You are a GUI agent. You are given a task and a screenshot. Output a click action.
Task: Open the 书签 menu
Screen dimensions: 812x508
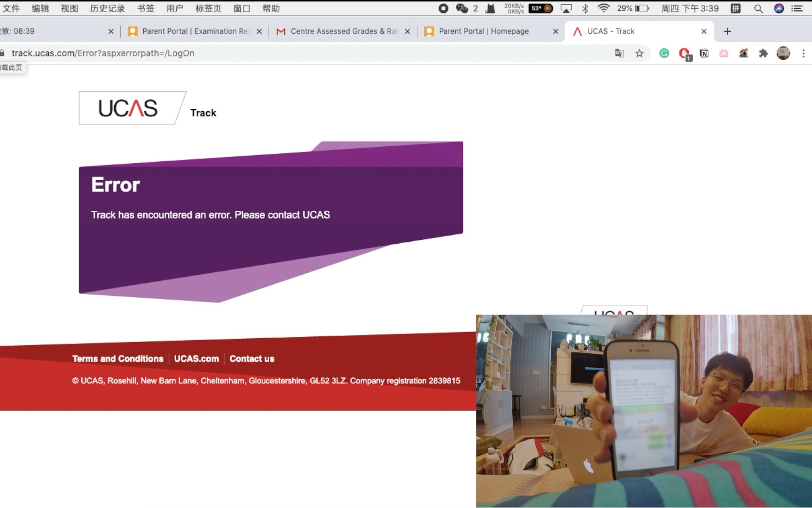click(146, 8)
